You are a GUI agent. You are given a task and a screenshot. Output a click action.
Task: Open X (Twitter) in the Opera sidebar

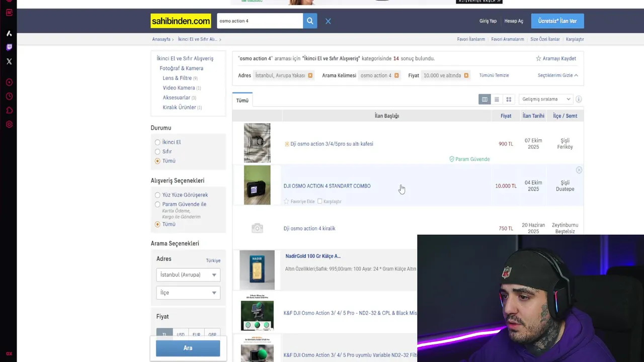tap(9, 61)
